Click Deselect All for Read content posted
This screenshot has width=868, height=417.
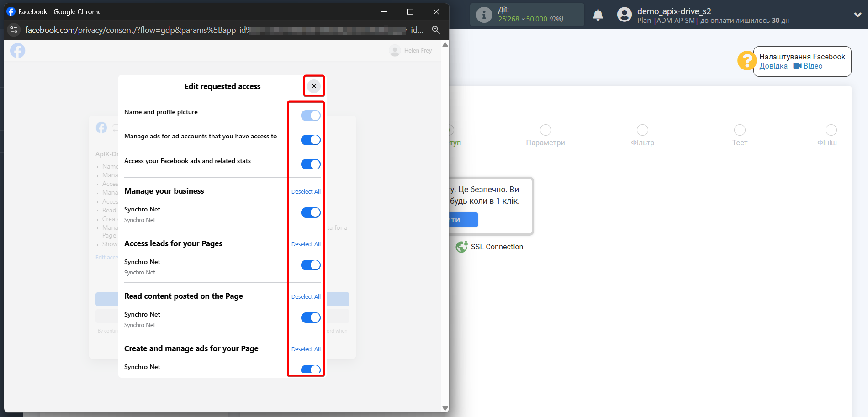click(306, 296)
